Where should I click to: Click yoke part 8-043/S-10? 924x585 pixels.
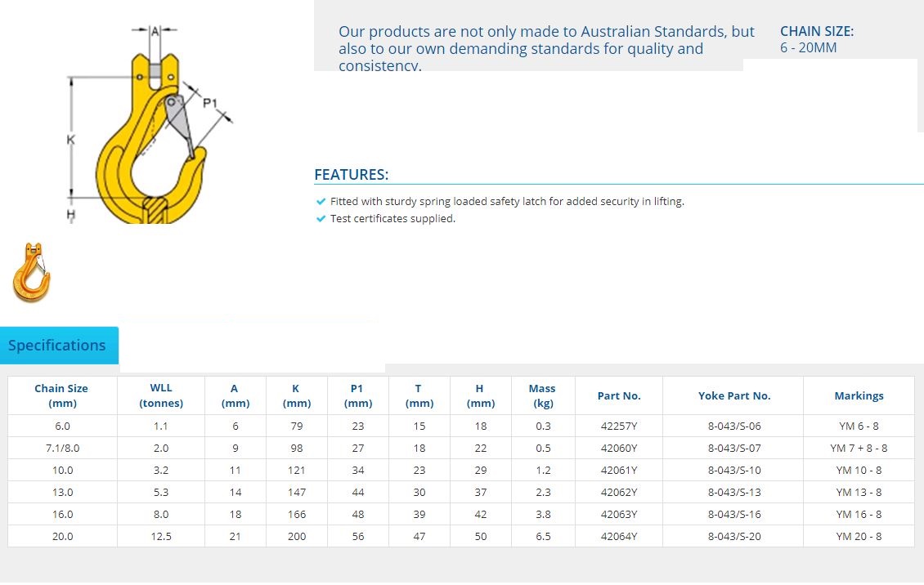(734, 471)
